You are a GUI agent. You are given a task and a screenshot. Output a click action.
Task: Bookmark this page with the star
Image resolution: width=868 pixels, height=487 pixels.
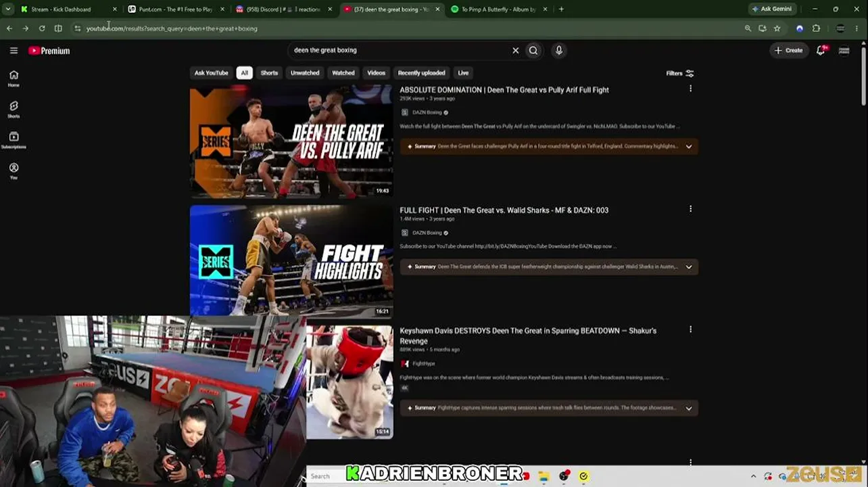pos(777,28)
